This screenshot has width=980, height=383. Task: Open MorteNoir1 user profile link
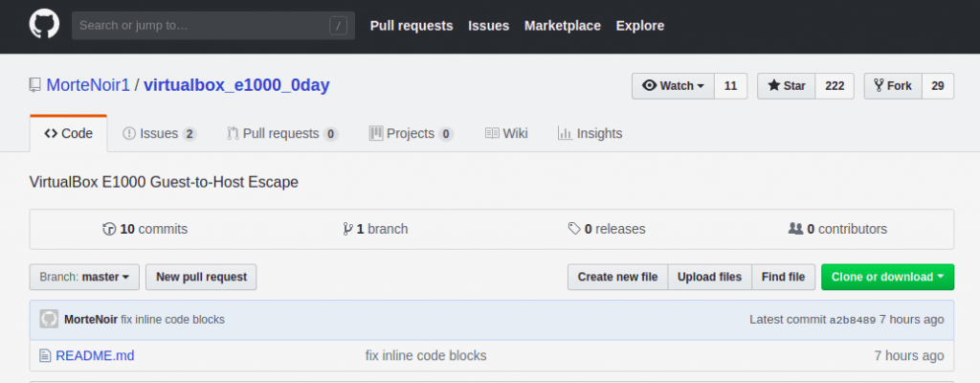[x=88, y=85]
